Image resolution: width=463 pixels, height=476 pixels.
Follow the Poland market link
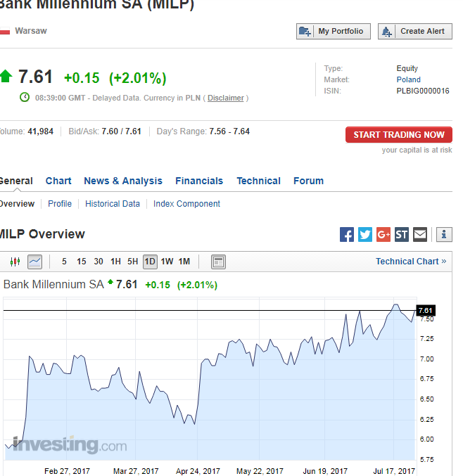pos(408,79)
